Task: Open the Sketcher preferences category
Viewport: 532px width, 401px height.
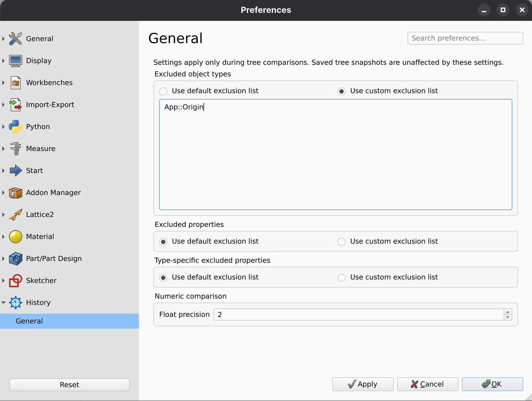Action: click(x=41, y=280)
